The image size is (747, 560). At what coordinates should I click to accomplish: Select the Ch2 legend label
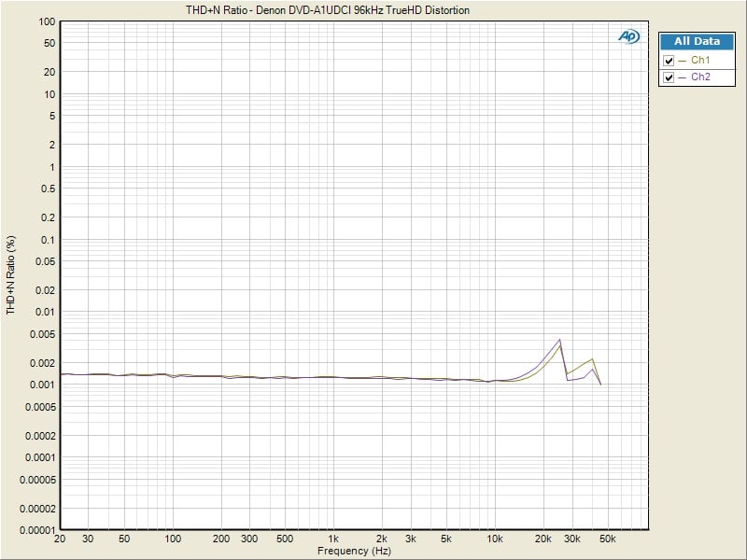pos(700,77)
